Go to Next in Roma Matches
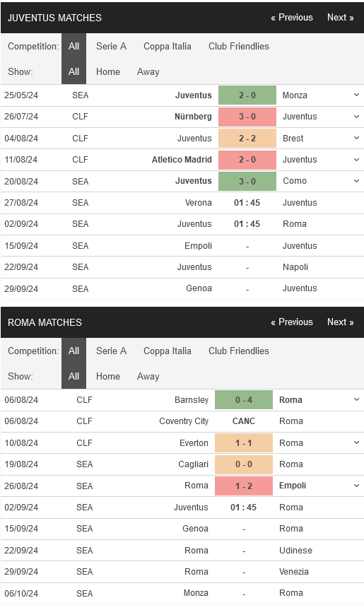The image size is (364, 610). pyautogui.click(x=340, y=322)
